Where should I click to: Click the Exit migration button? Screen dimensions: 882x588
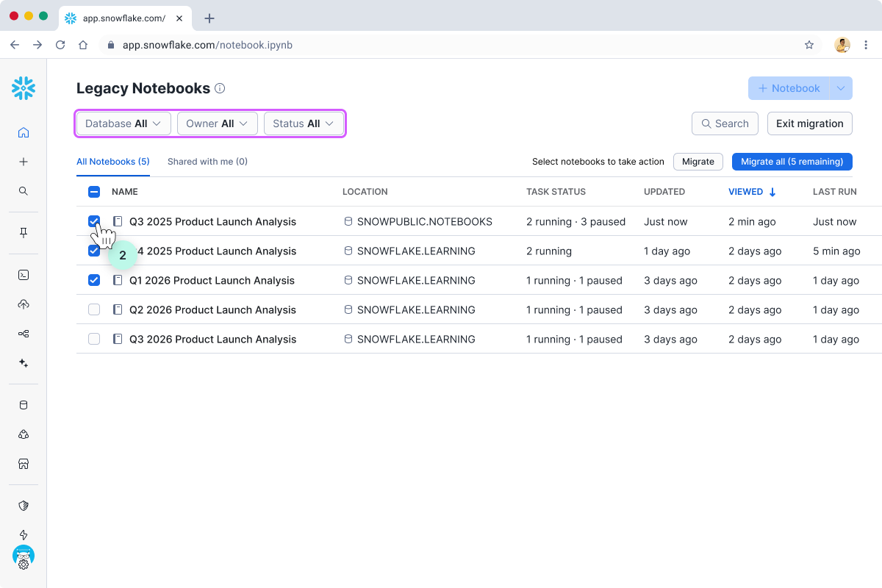tap(810, 123)
